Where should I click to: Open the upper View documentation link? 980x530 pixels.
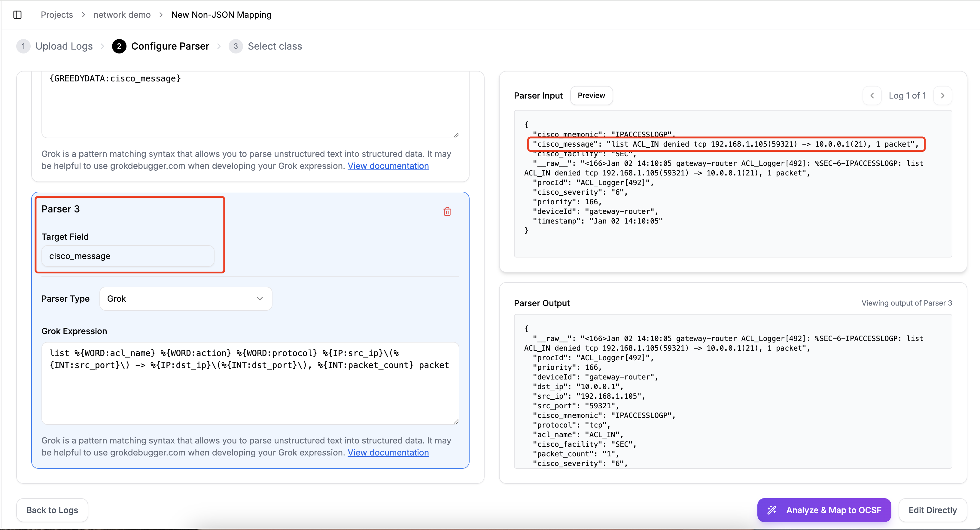pyautogui.click(x=388, y=166)
